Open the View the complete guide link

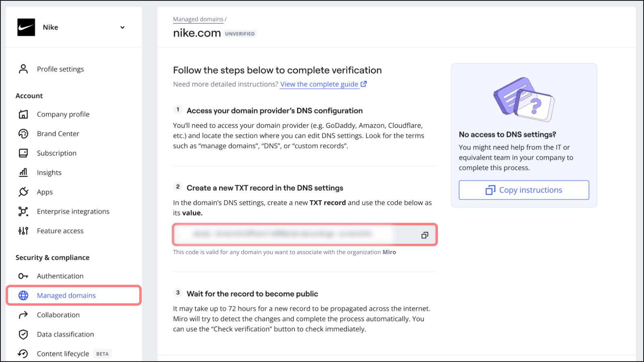pos(319,84)
